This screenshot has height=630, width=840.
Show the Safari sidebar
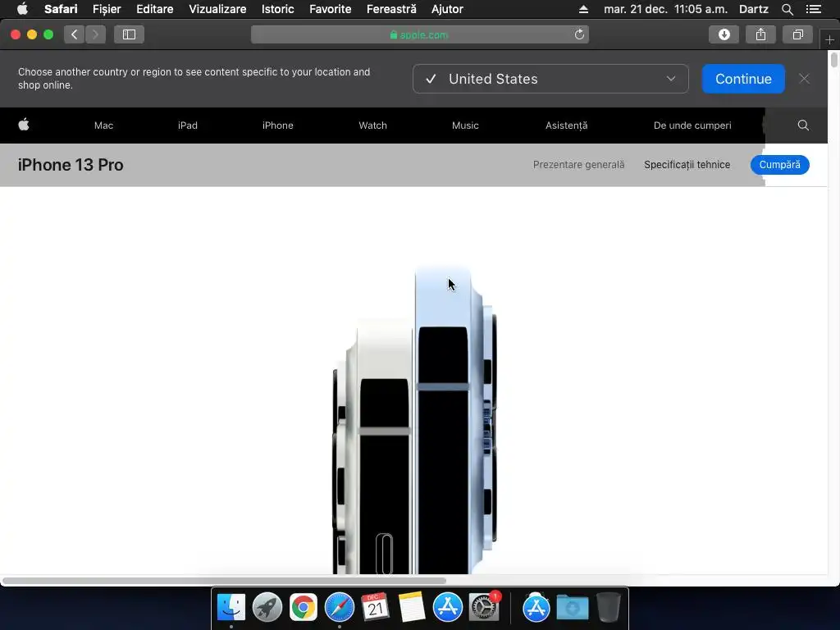pyautogui.click(x=129, y=34)
